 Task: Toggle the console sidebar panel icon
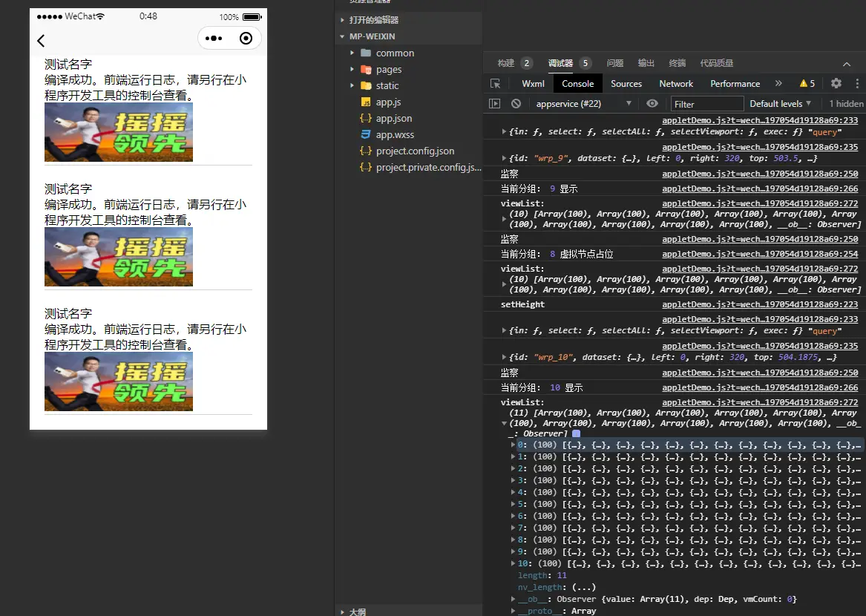pyautogui.click(x=494, y=103)
